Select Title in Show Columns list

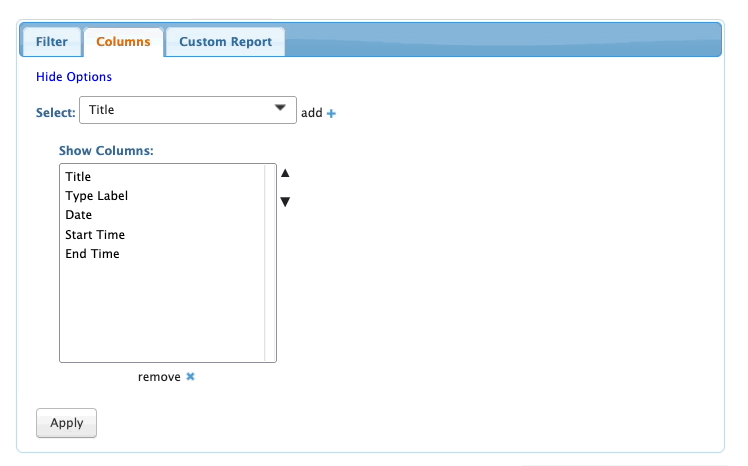click(78, 177)
